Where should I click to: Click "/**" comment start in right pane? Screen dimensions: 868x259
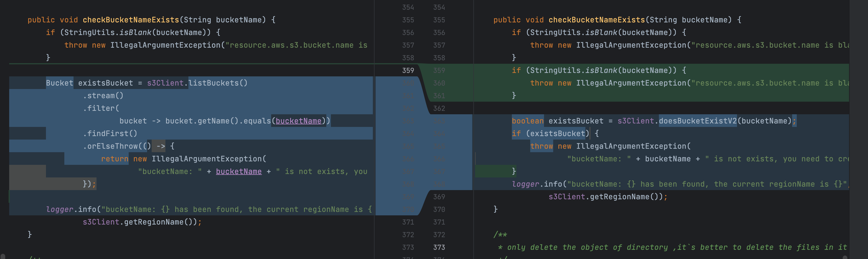500,234
